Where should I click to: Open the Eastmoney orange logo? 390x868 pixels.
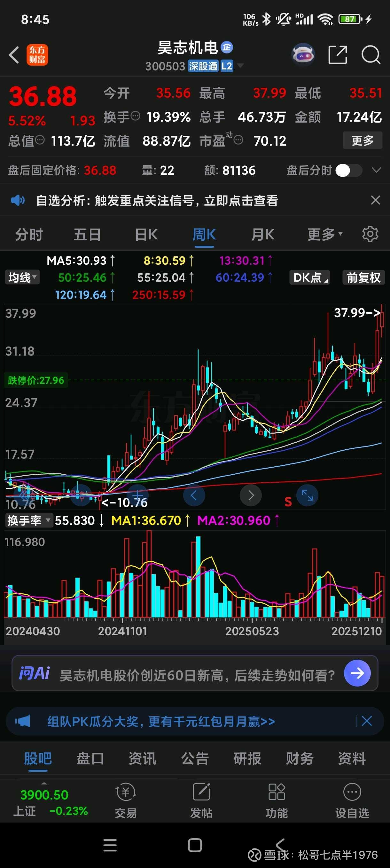(37, 55)
